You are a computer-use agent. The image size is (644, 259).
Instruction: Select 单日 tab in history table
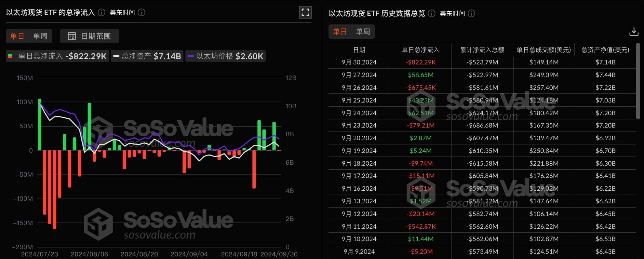[x=340, y=32]
